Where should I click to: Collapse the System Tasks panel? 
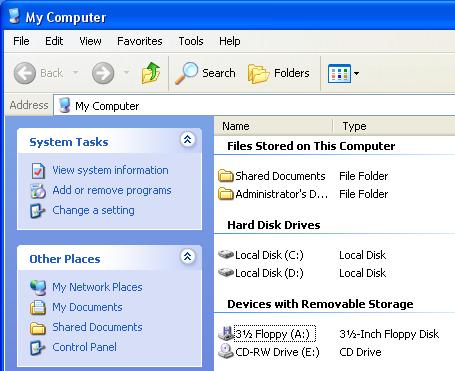[x=187, y=140]
